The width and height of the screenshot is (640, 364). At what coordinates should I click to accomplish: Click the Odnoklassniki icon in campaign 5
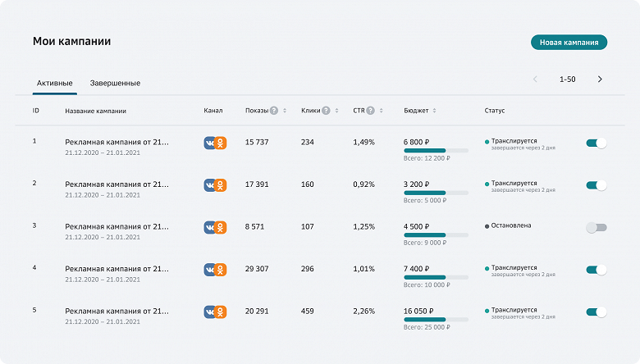[221, 312]
